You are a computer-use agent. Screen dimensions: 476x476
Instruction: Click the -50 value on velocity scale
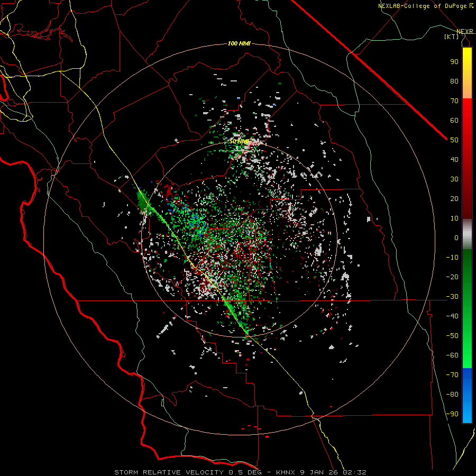click(x=452, y=336)
